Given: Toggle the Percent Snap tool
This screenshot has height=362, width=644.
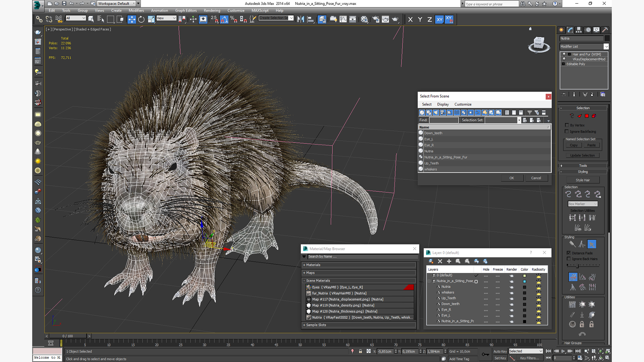Looking at the screenshot, I should [234, 19].
